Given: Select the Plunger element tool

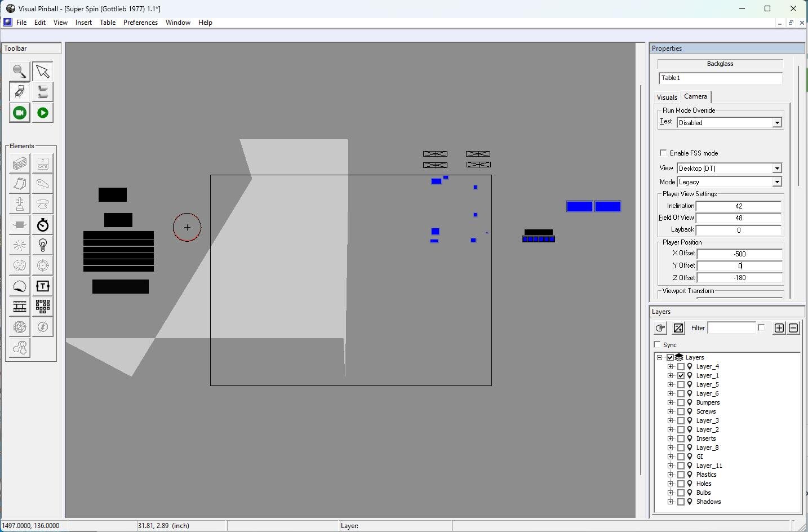Looking at the screenshot, I should pyautogui.click(x=20, y=204).
